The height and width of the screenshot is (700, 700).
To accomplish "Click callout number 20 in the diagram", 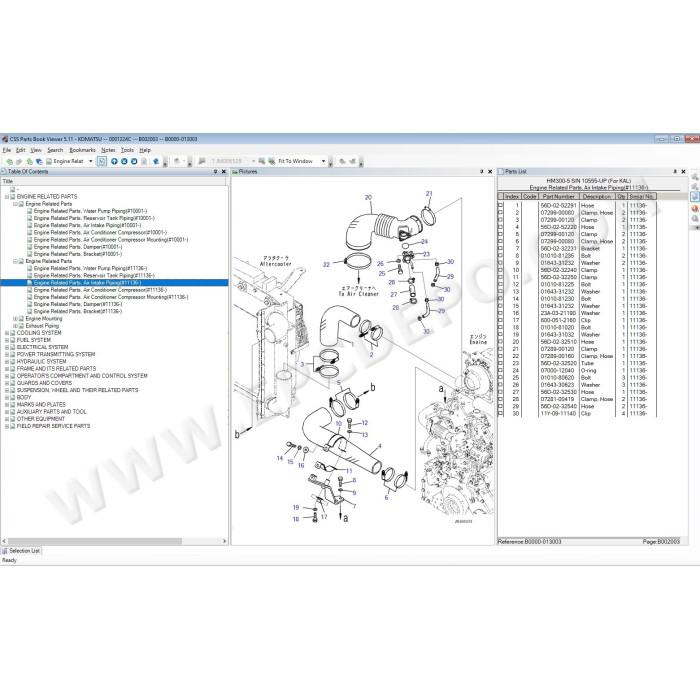I will 368,197.
